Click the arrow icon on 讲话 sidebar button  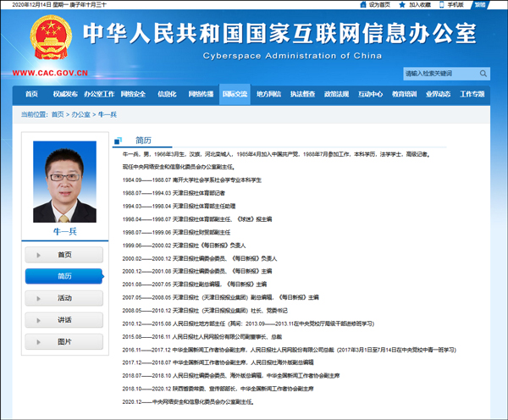point(39,320)
